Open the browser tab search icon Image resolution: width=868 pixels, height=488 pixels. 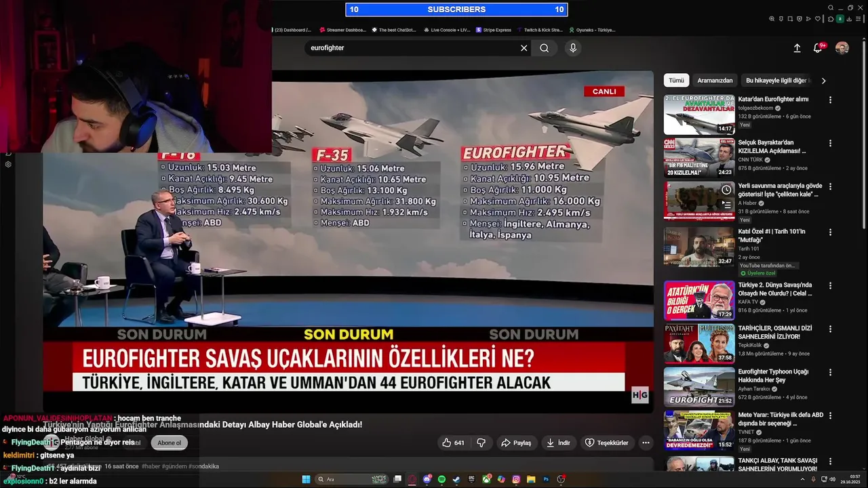(831, 7)
